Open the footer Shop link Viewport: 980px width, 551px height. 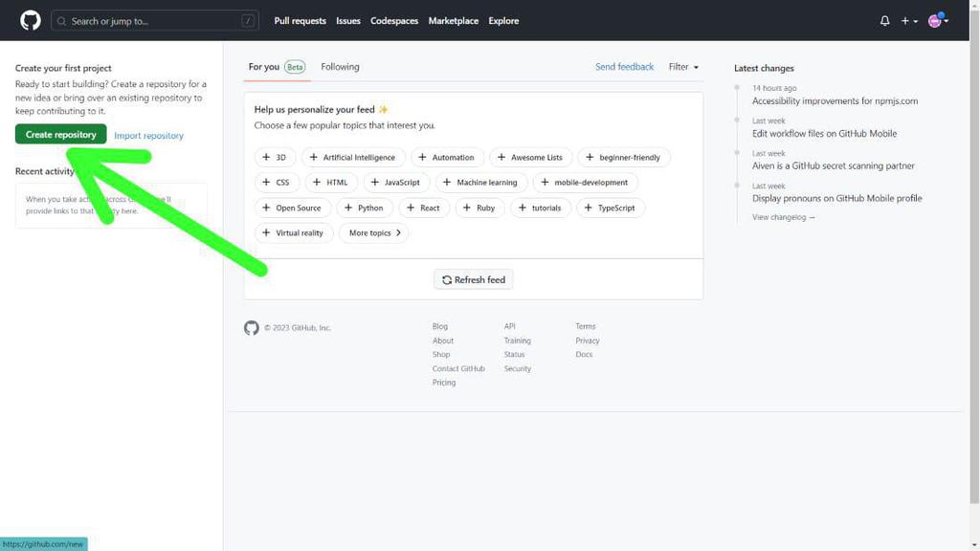(x=440, y=355)
